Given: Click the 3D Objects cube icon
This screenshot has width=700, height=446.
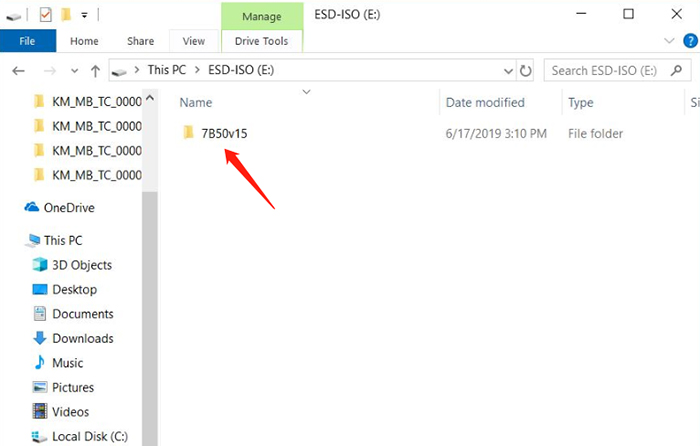Looking at the screenshot, I should point(40,265).
